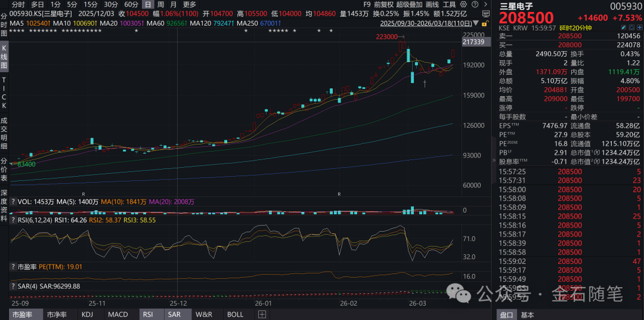Collapse the quote side panel double-arrow
The height and width of the screenshot is (320, 644).
point(494,161)
